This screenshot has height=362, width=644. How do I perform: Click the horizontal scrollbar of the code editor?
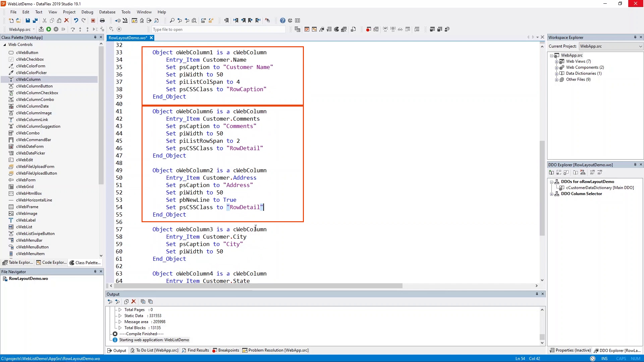pos(258,286)
